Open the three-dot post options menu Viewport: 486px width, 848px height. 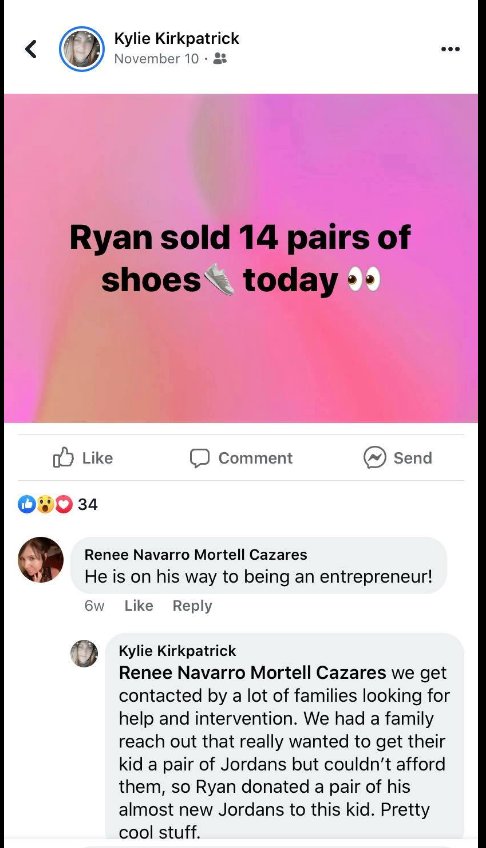pos(450,49)
